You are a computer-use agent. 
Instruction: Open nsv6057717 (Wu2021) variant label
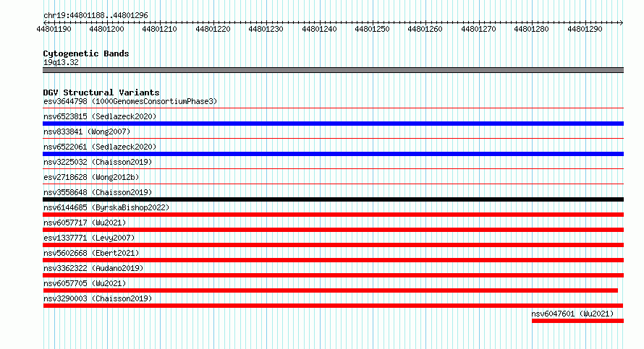point(85,223)
